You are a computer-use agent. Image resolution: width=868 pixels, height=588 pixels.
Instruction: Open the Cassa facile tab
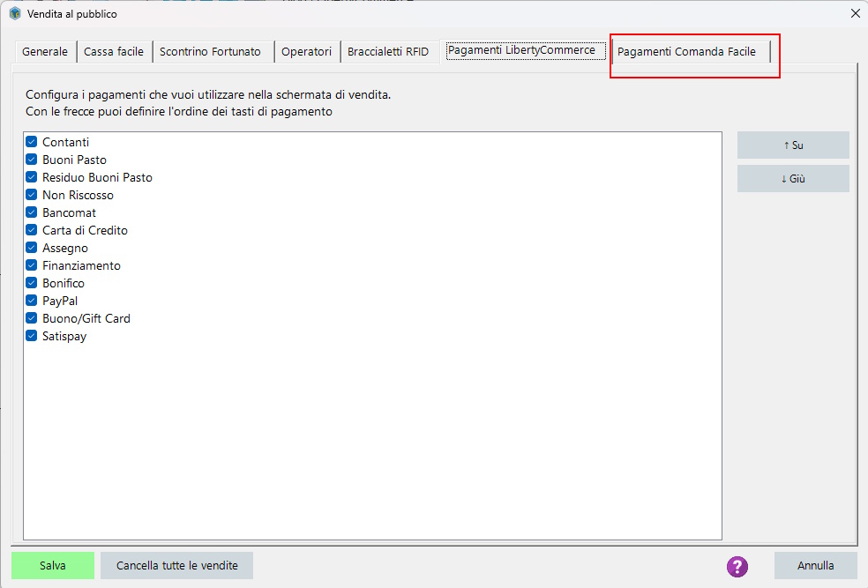click(114, 51)
